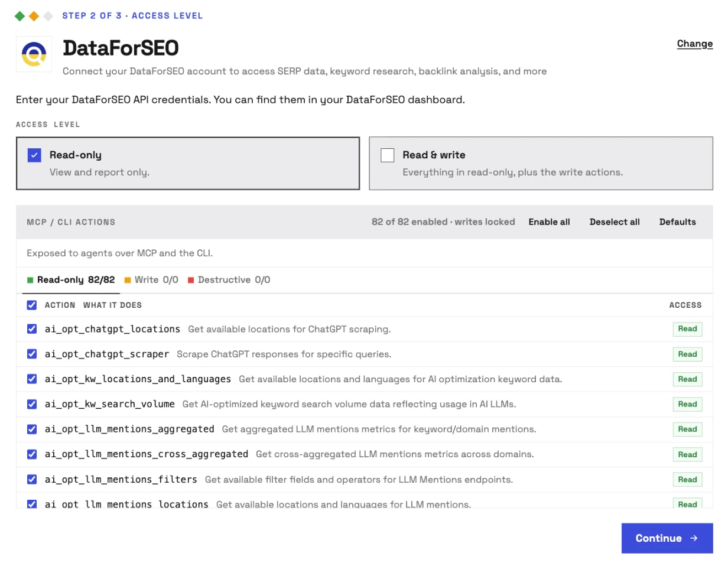Click the Read badge for ai_opt_llm_mentions_filters
This screenshot has height=563, width=728.
click(x=687, y=480)
